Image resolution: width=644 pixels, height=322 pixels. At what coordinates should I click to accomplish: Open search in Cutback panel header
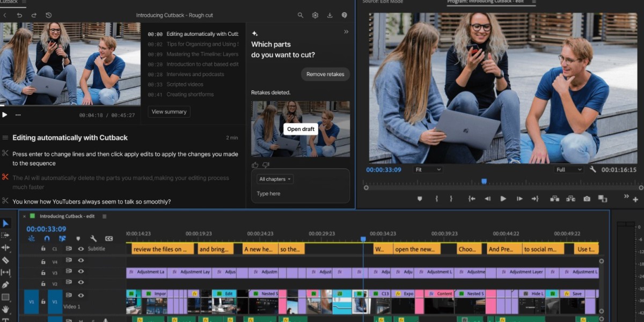pos(301,15)
